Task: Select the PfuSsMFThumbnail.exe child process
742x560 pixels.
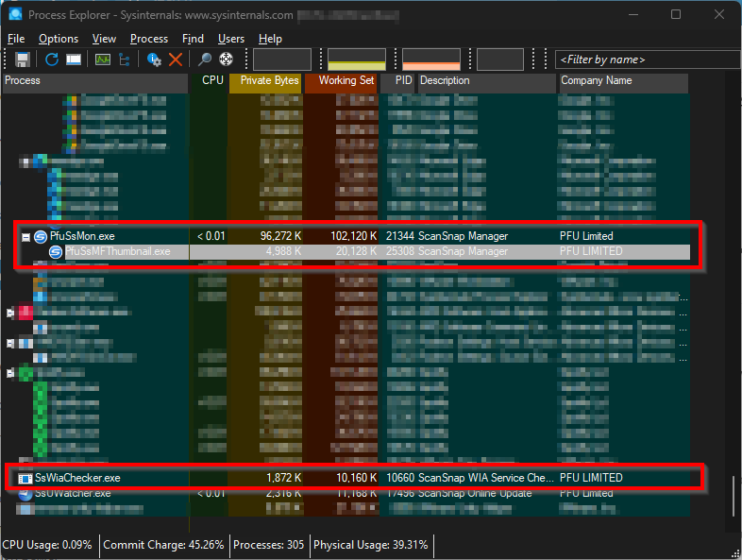Action: click(x=354, y=251)
